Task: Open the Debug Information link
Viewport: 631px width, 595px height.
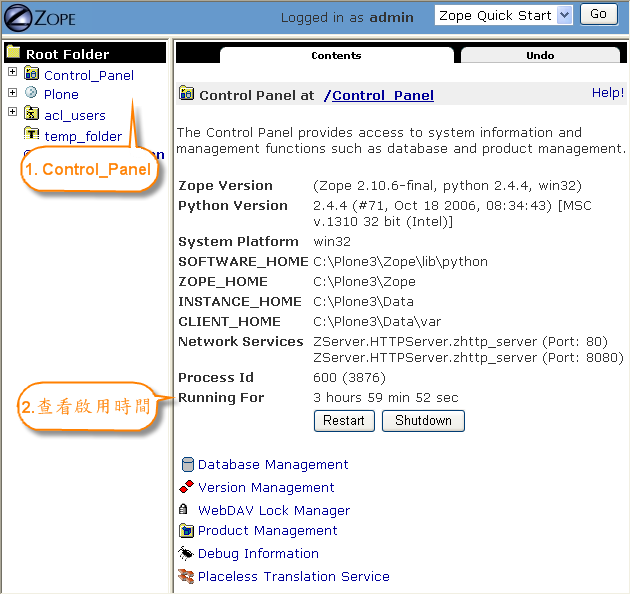Action: point(258,554)
